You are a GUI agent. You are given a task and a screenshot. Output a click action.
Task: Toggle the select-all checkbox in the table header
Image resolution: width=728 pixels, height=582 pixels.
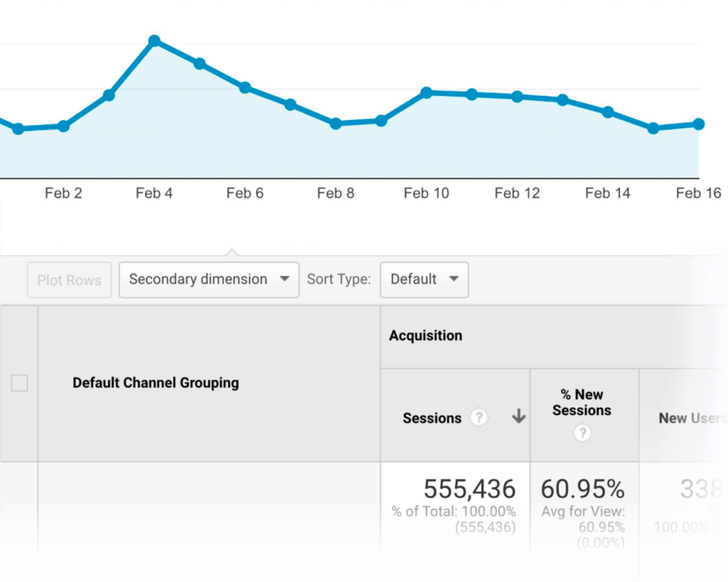tap(19, 383)
